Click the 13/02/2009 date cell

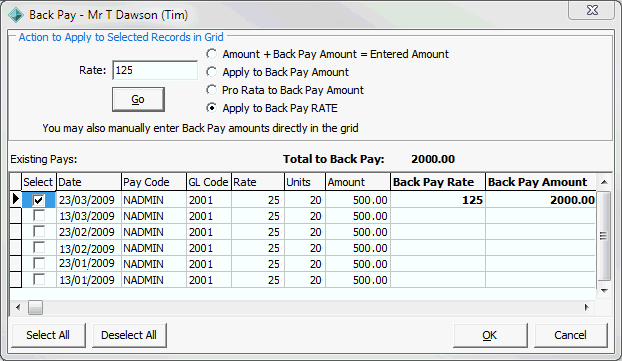coord(89,248)
